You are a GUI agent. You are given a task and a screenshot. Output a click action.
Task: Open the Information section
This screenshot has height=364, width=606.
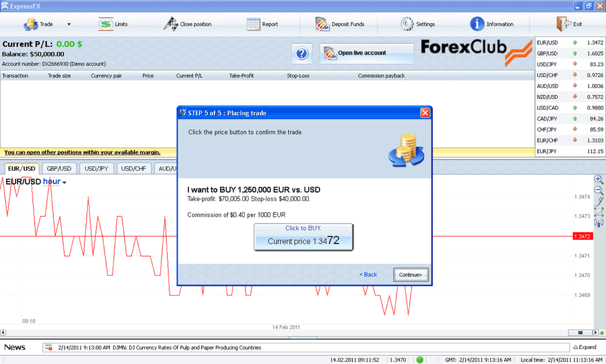click(x=492, y=24)
